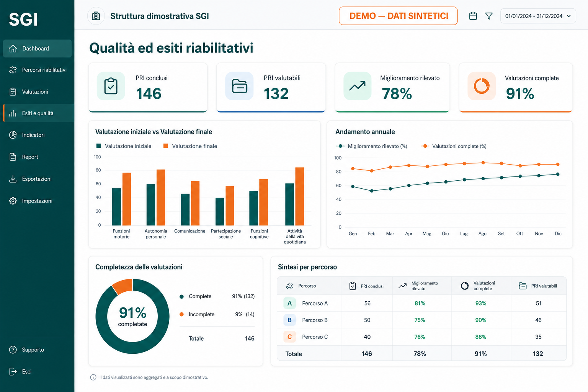Toggle the Miglioramento rilevato (%) legend series
The height and width of the screenshot is (392, 588).
[371, 146]
